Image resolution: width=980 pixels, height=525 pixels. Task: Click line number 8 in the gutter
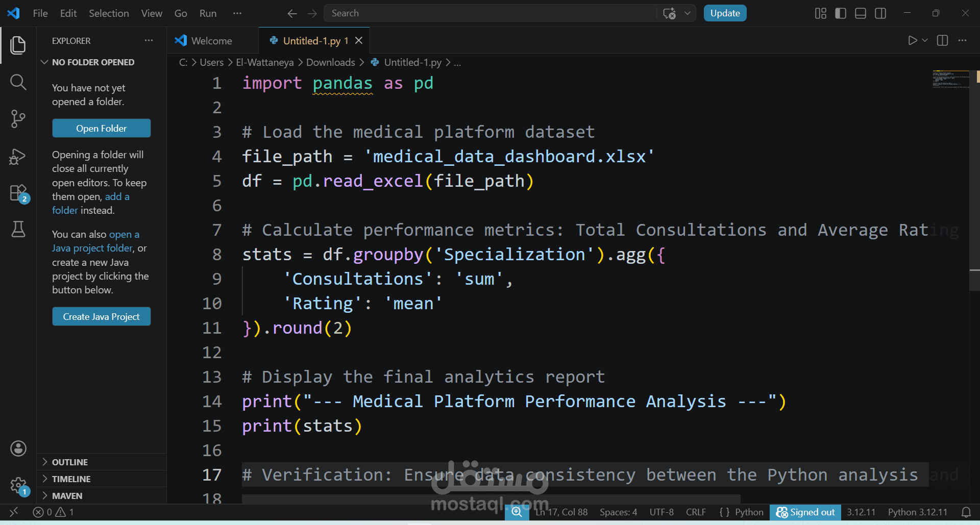tap(217, 254)
